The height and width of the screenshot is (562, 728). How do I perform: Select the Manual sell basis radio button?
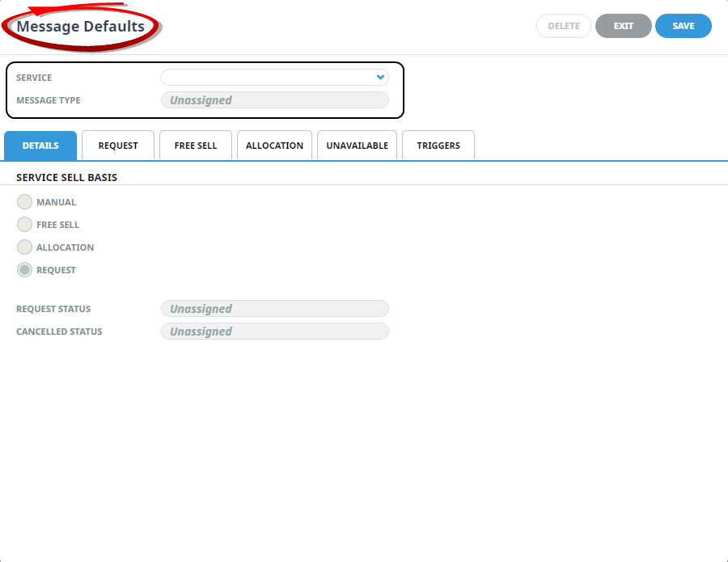point(24,202)
